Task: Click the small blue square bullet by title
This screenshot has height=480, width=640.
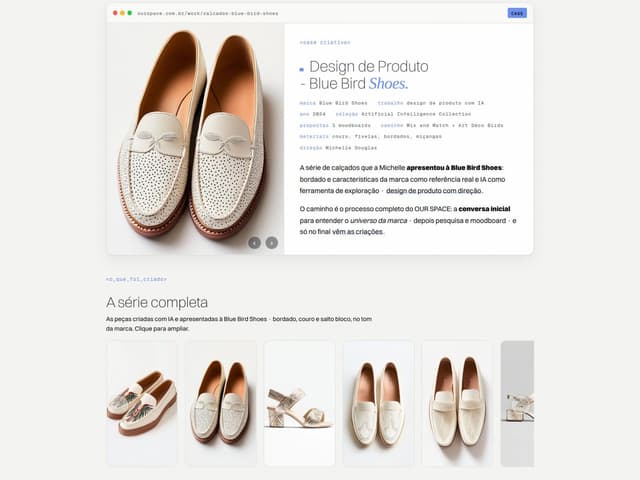Action: coord(302,70)
